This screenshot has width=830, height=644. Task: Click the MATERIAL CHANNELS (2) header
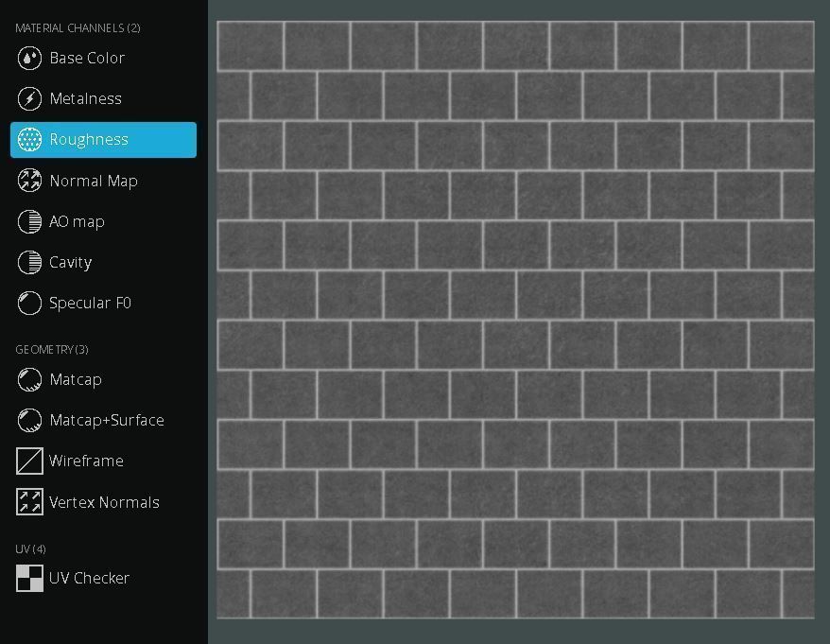[78, 28]
